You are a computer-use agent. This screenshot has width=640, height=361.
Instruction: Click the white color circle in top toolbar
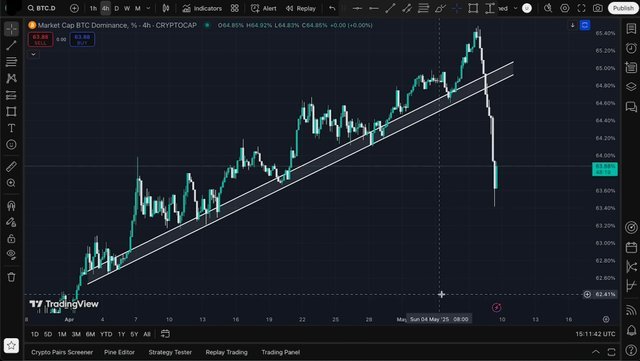(x=527, y=8)
